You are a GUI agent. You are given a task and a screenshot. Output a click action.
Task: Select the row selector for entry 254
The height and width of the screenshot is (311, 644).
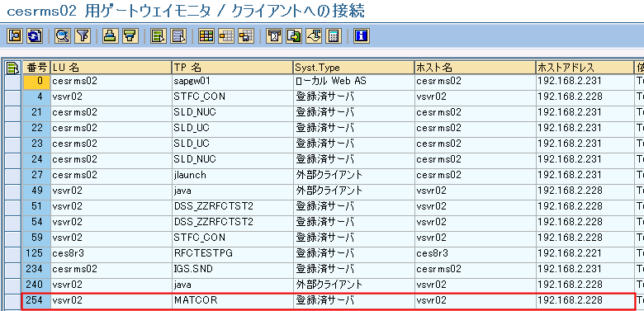13,300
